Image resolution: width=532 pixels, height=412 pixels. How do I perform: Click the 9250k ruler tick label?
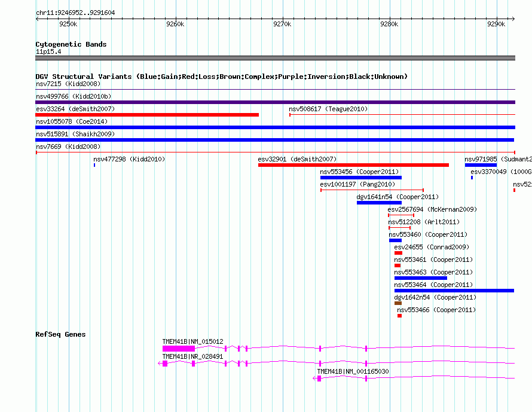tap(68, 24)
